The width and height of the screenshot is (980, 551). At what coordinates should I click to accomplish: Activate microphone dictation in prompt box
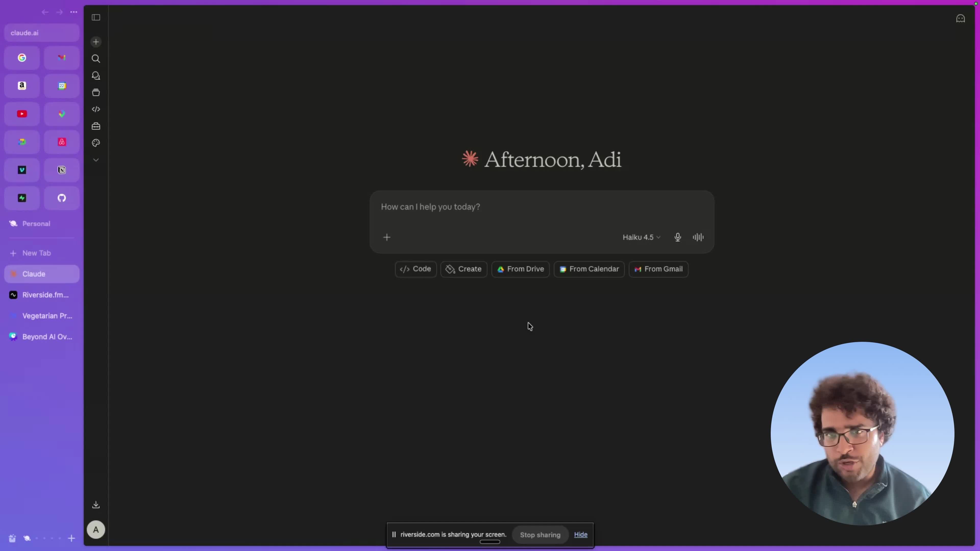[678, 237]
